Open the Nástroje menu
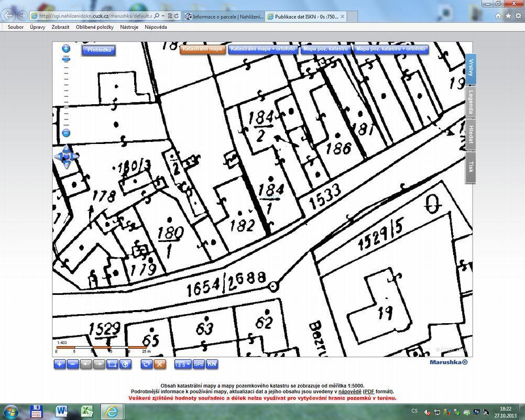Viewport: 525px width, 420px height. pyautogui.click(x=129, y=27)
